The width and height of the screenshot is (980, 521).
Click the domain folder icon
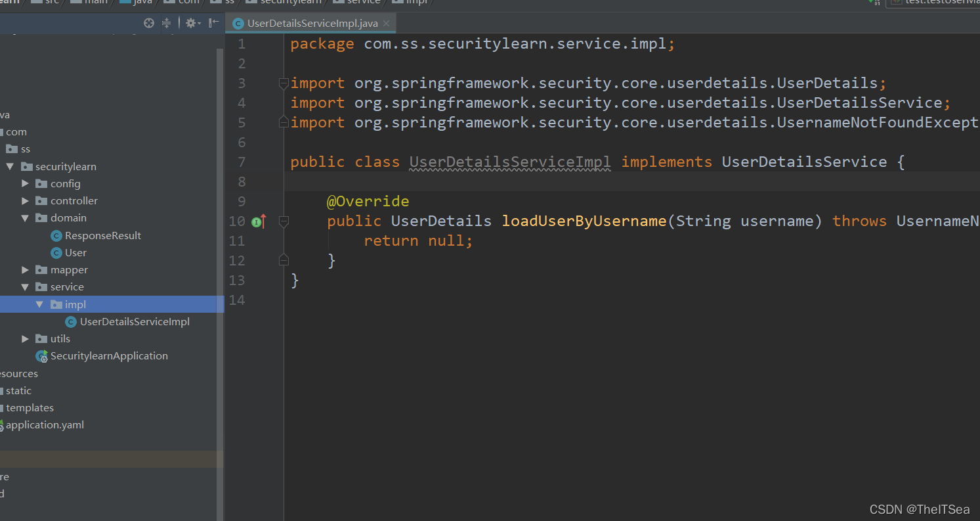(x=41, y=218)
